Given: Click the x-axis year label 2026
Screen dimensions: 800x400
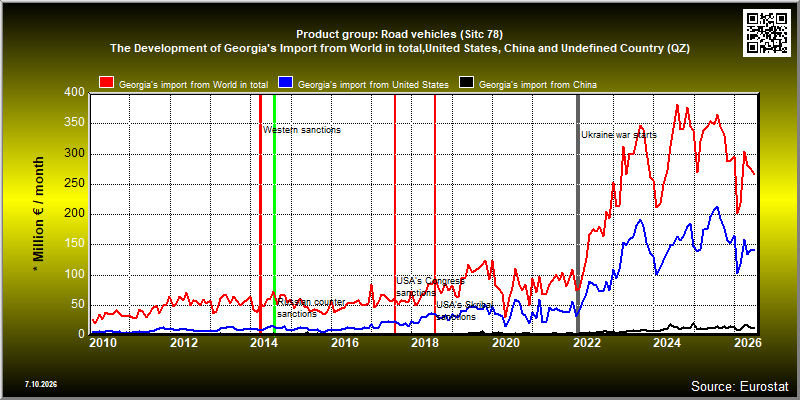Looking at the screenshot, I should [x=747, y=342].
